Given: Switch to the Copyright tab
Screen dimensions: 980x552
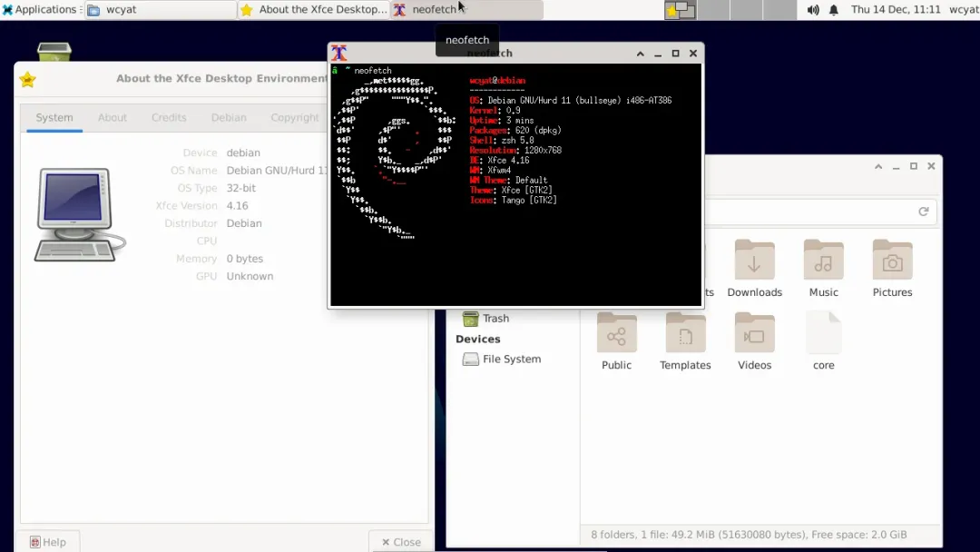Looking at the screenshot, I should point(294,117).
